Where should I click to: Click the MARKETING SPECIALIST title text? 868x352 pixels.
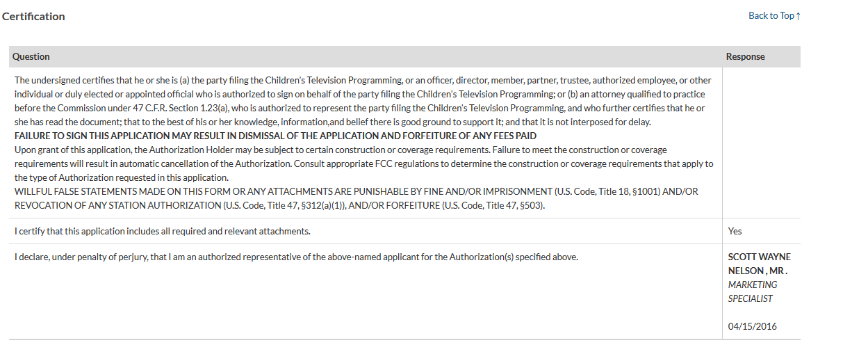click(753, 291)
